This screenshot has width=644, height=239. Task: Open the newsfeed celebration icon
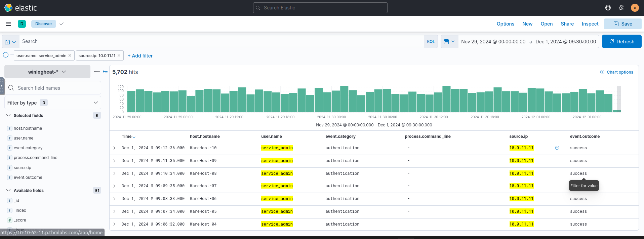tap(621, 8)
